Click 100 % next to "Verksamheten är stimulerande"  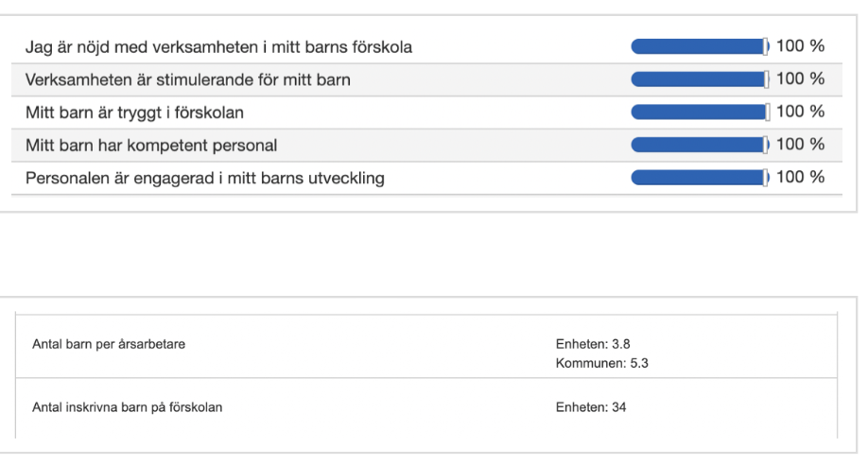(x=800, y=79)
